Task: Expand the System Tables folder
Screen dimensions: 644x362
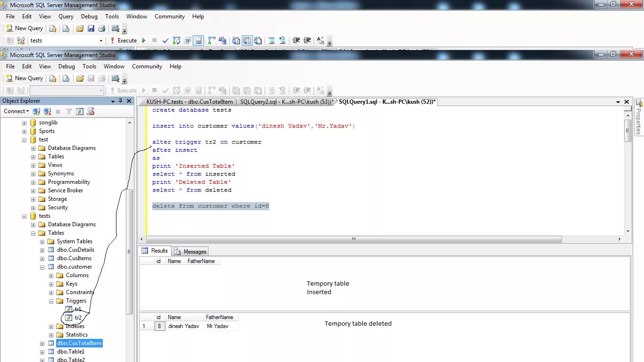Action: click(x=42, y=241)
